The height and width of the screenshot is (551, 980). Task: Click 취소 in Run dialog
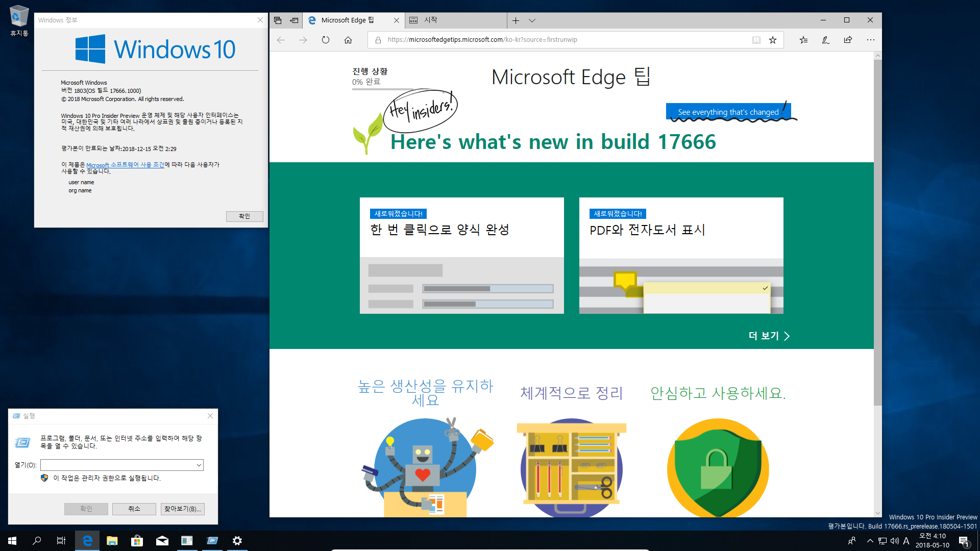coord(134,509)
